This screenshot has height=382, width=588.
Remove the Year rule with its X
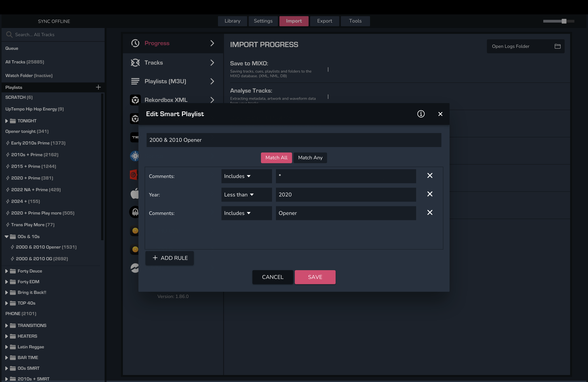pyautogui.click(x=430, y=194)
